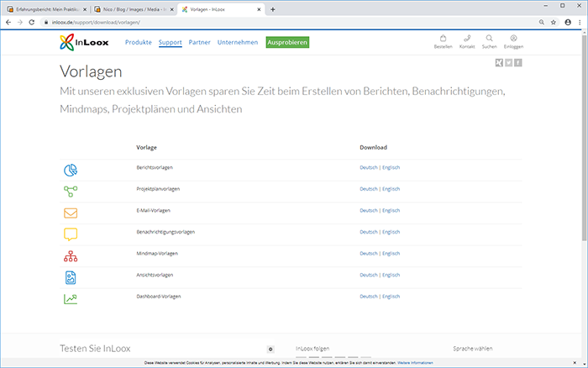Bookmark page with the star icon
This screenshot has width=588, height=368.
pos(553,22)
